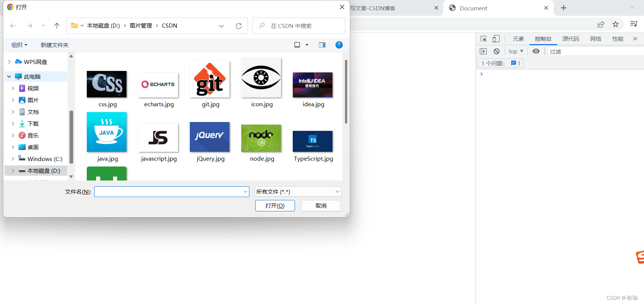Select 音乐 in navigation tree
Screen dimensions: 644x304
33,135
